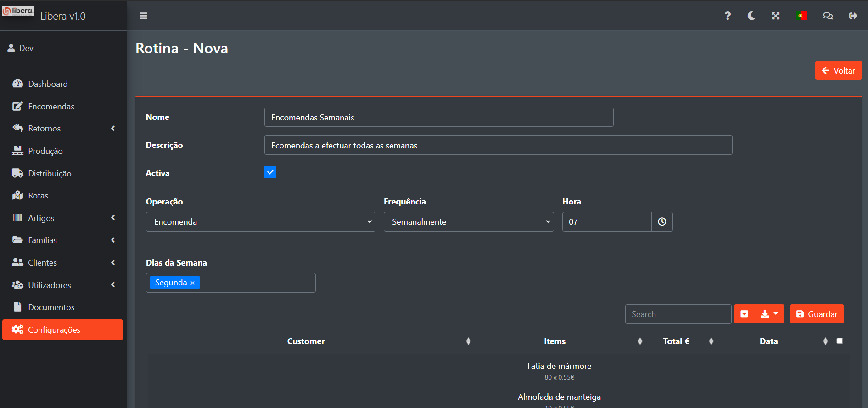Click the Guardar save button
This screenshot has height=408, width=868.
817,314
